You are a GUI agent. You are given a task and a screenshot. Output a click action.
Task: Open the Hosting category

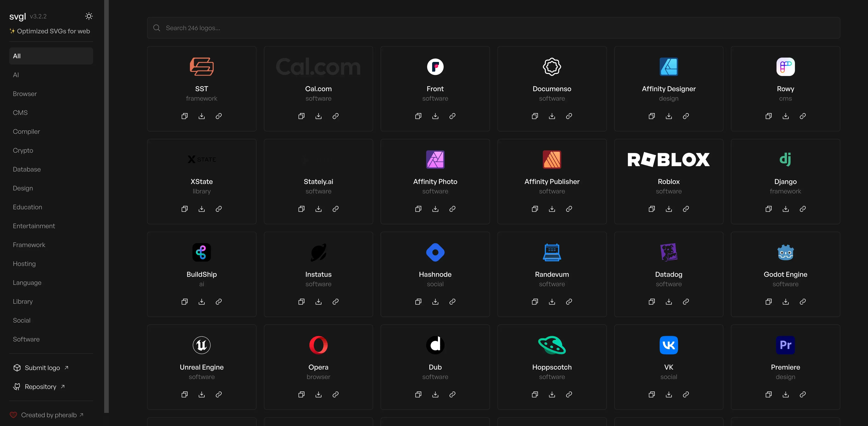tap(51, 263)
